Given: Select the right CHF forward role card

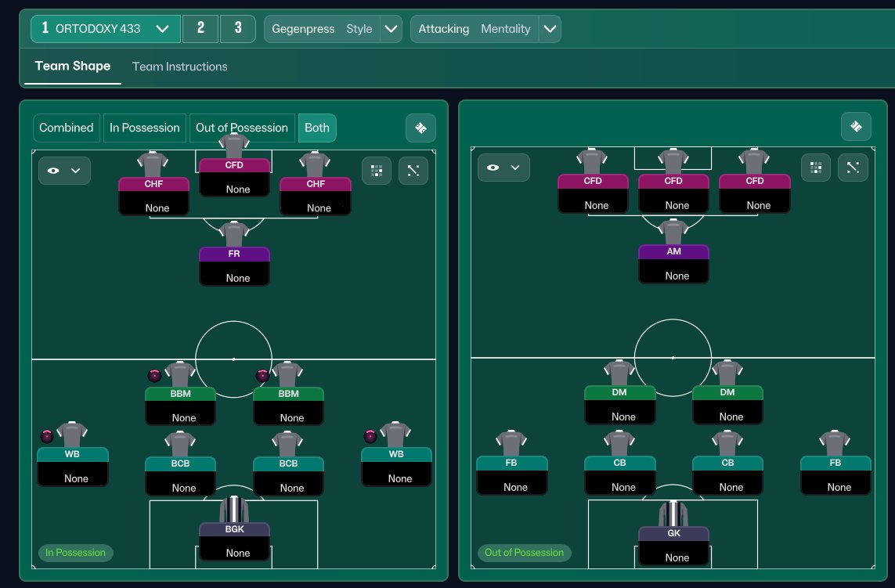Looking at the screenshot, I should [x=315, y=196].
